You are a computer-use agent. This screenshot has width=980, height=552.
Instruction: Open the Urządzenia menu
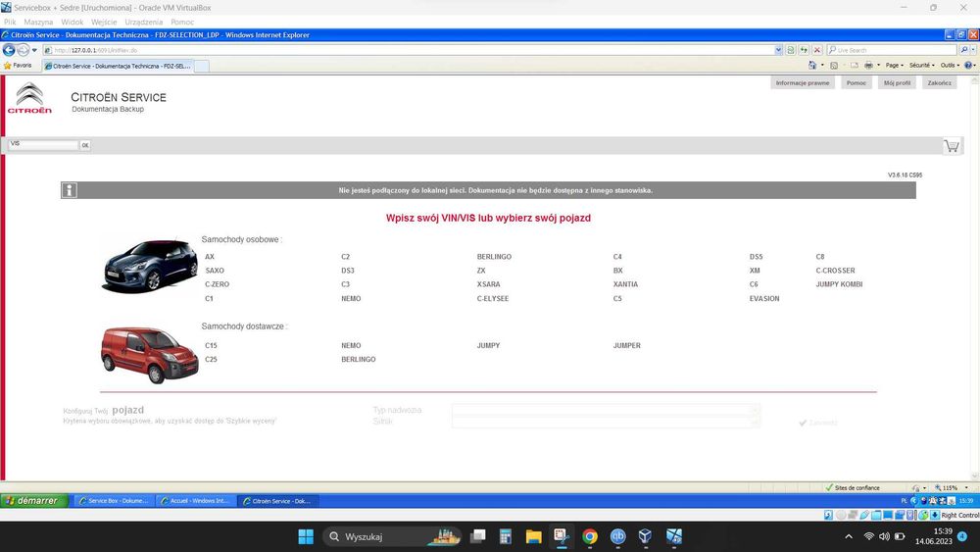144,22
